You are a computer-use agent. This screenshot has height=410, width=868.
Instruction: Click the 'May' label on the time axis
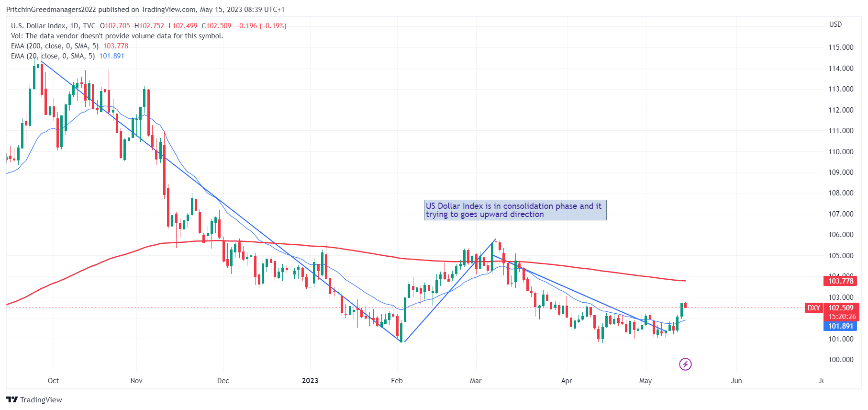click(x=645, y=381)
